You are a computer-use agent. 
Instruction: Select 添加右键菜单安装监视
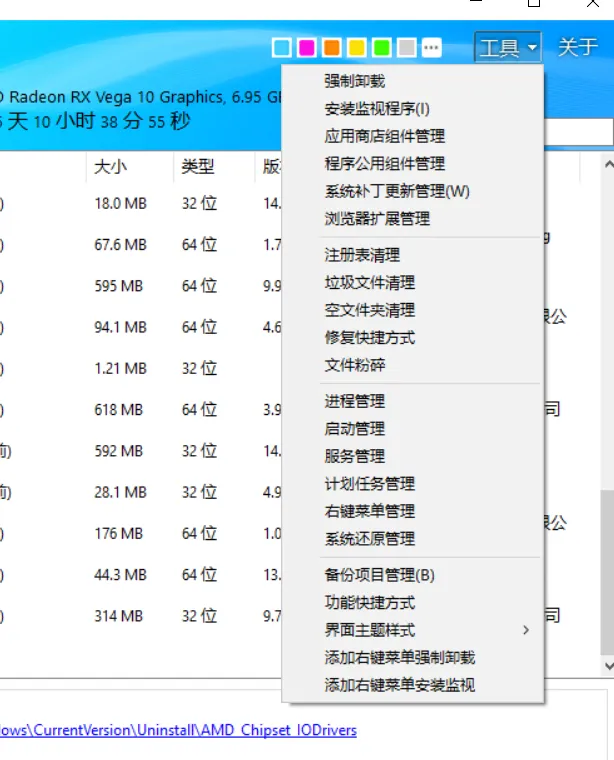click(412, 685)
